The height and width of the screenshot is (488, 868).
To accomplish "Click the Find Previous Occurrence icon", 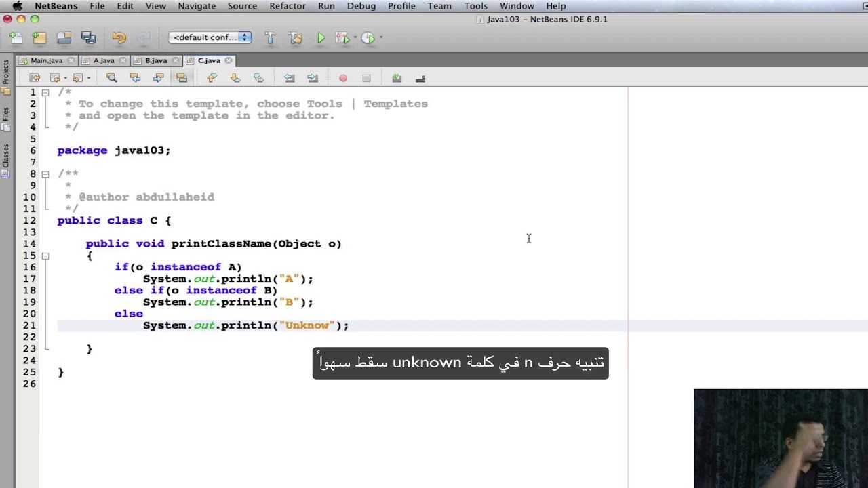I will coord(135,78).
